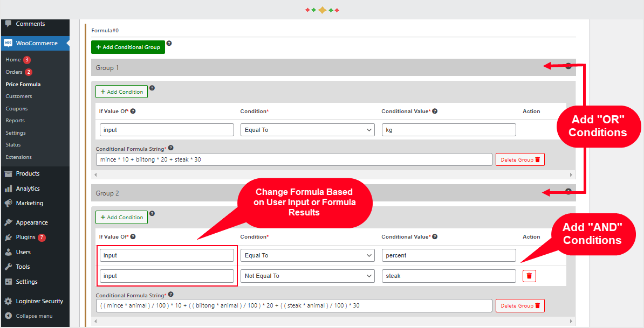Viewport: 644px width, 328px height.
Task: Open Group 2 Equal To dropdown for percent
Action: (307, 255)
